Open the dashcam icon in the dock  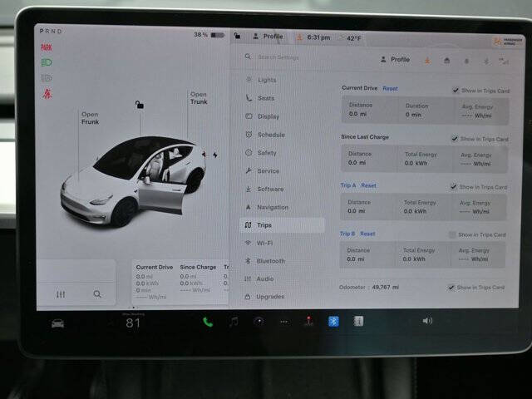(259, 322)
